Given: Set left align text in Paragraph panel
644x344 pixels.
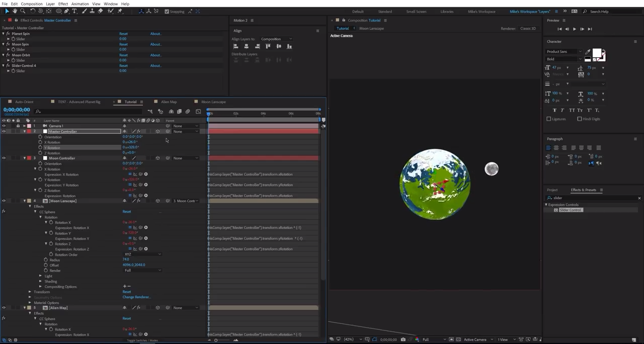Looking at the screenshot, I should click(x=548, y=148).
